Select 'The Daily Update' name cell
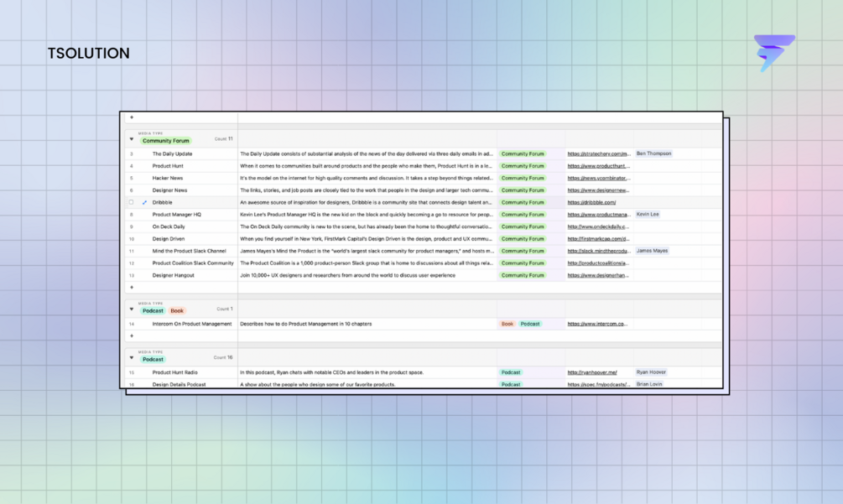This screenshot has width=843, height=504. coord(172,153)
